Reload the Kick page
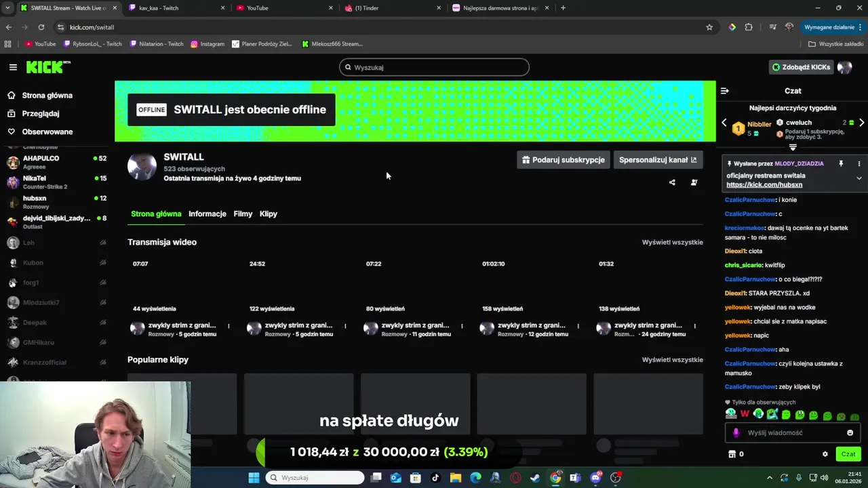868x488 pixels. pos(41,27)
